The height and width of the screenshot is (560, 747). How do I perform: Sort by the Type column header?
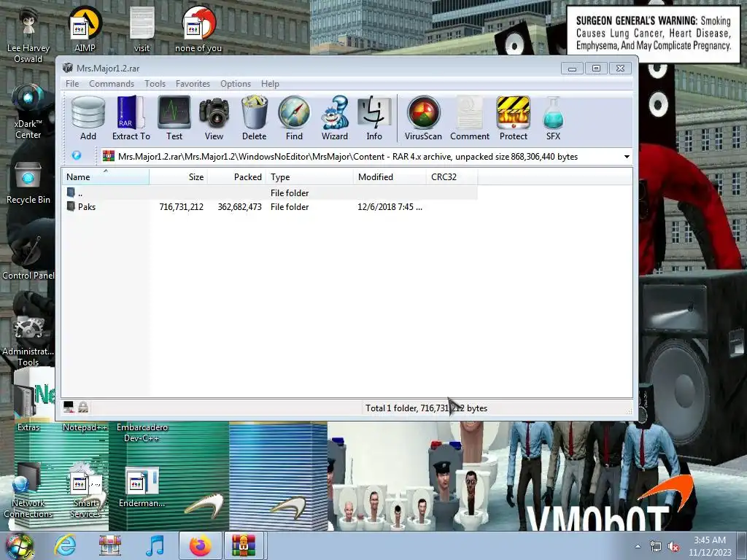click(309, 177)
